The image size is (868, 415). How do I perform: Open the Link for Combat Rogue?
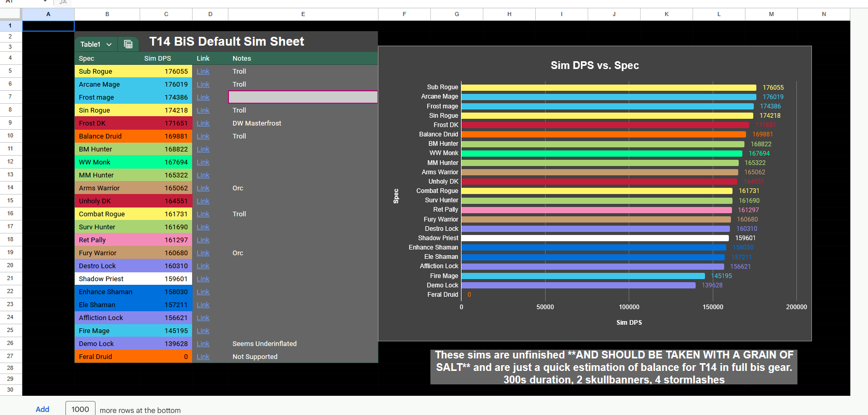pos(203,214)
